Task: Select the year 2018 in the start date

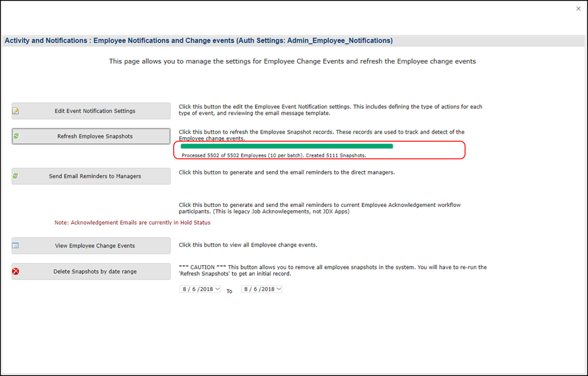Action: click(206, 289)
